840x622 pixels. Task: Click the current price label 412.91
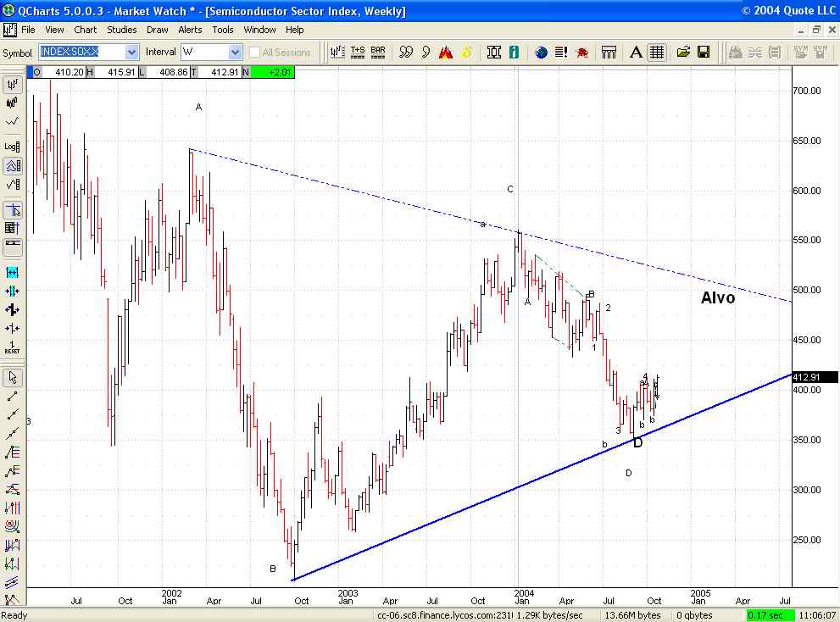click(x=815, y=377)
